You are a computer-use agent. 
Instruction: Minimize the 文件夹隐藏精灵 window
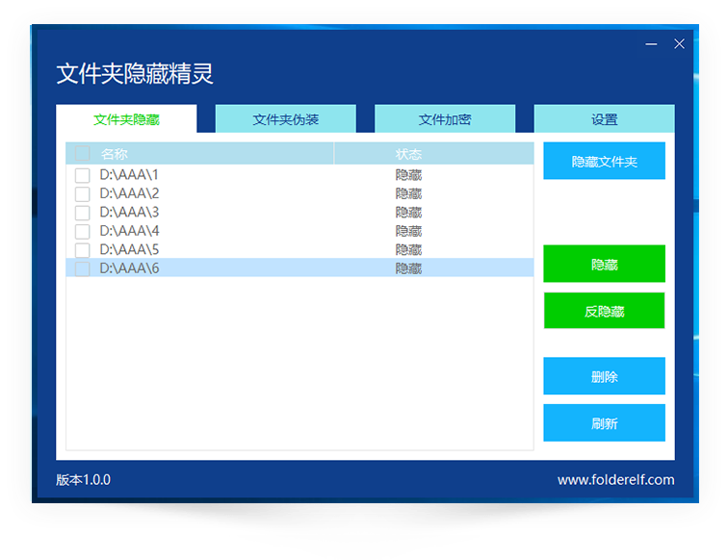click(651, 44)
